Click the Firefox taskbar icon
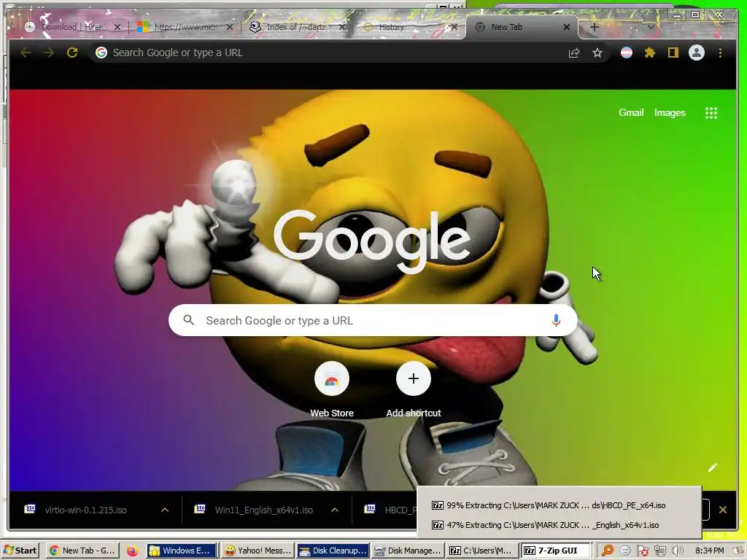747x560 pixels. [x=132, y=551]
